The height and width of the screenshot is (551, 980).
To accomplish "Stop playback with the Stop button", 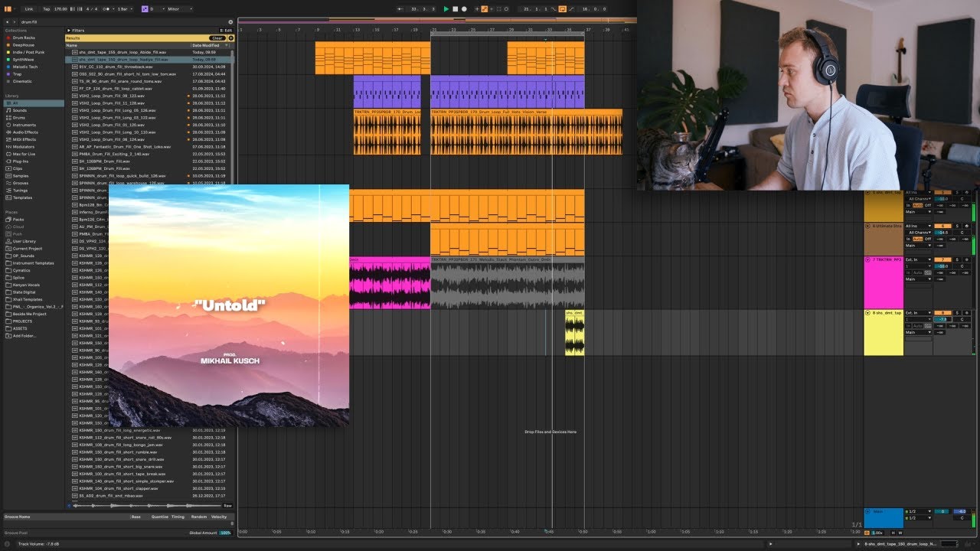I will 456,9.
